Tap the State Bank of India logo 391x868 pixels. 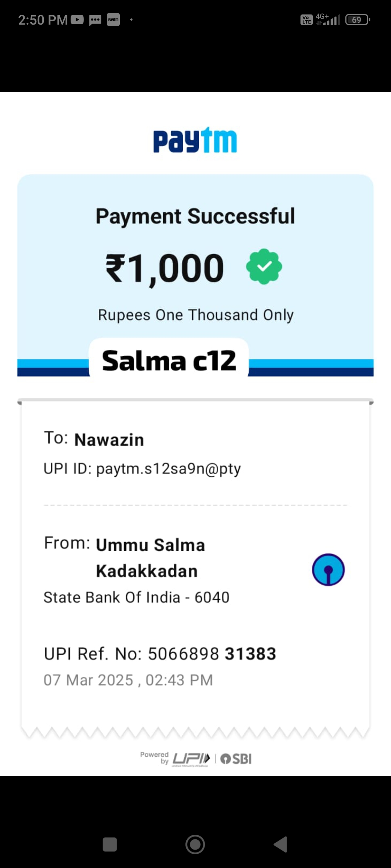[x=328, y=570]
